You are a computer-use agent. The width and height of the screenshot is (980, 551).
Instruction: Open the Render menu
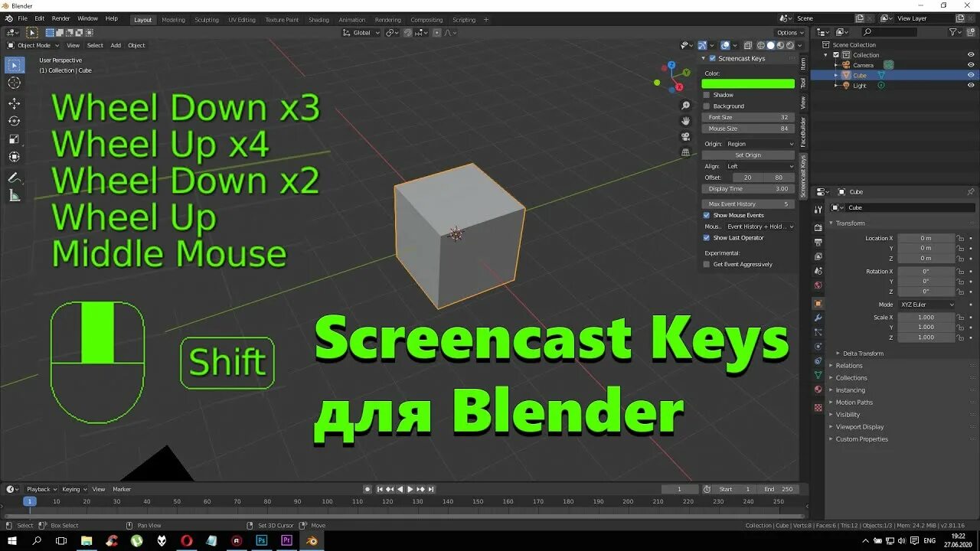pos(60,18)
